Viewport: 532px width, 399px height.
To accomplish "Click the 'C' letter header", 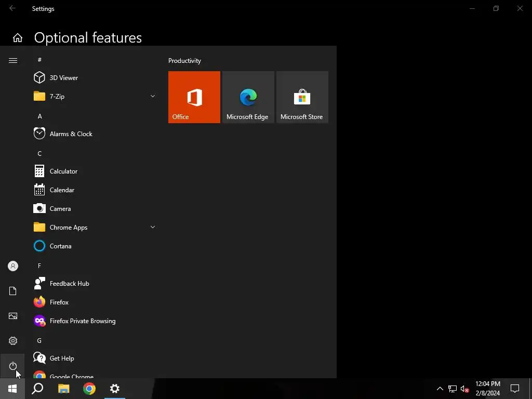I will [x=39, y=153].
